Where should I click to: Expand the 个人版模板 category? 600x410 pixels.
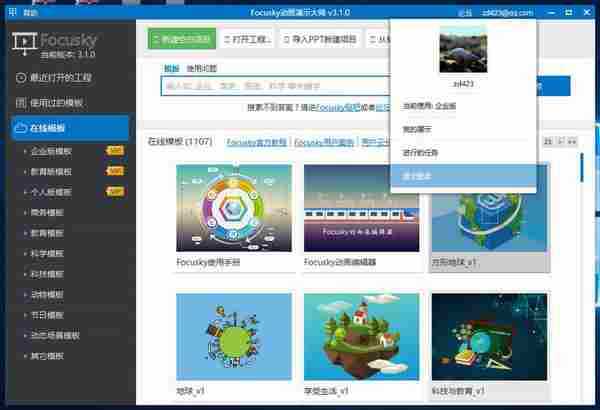pos(51,192)
